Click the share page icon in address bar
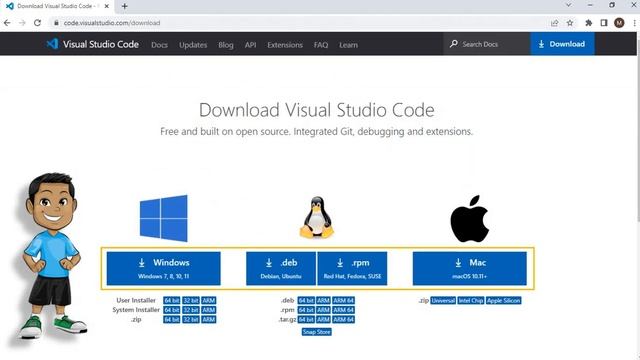Screen dimensions: 640x360 (554, 23)
